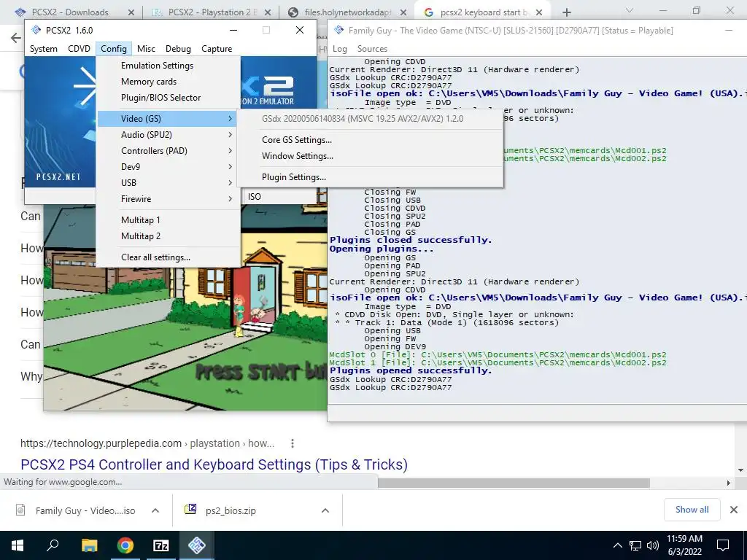
Task: Expand the Dev9 submenu
Action: pos(169,167)
